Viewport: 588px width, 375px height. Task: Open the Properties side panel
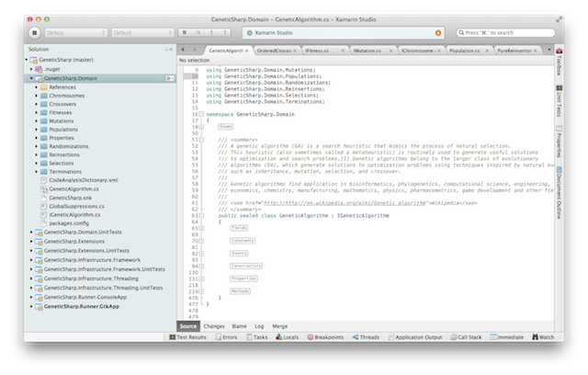pos(559,142)
